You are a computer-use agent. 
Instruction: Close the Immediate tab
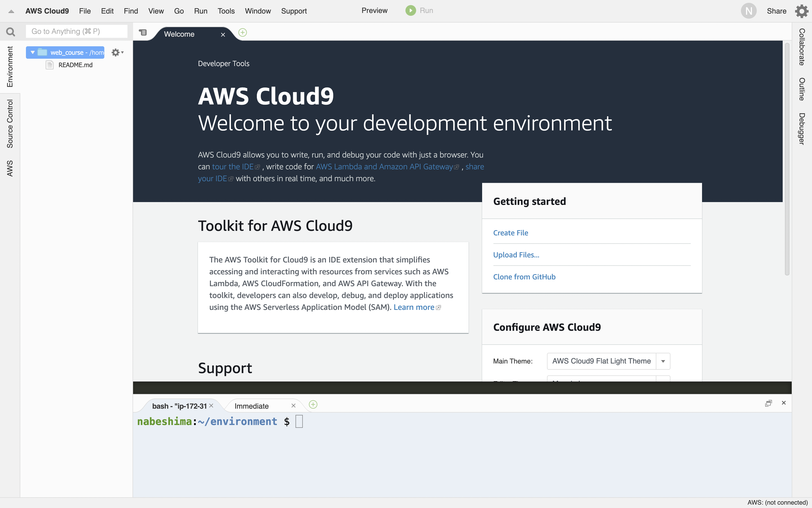(x=293, y=406)
